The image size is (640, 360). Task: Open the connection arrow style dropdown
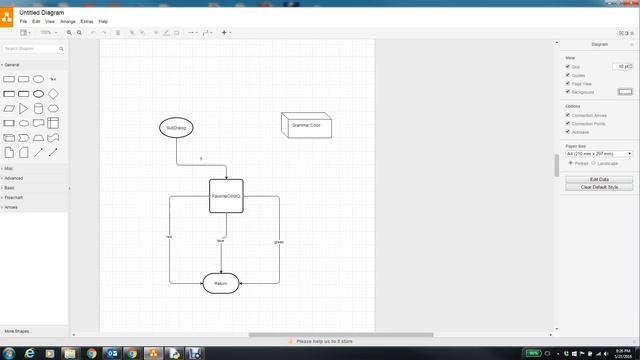click(x=192, y=33)
